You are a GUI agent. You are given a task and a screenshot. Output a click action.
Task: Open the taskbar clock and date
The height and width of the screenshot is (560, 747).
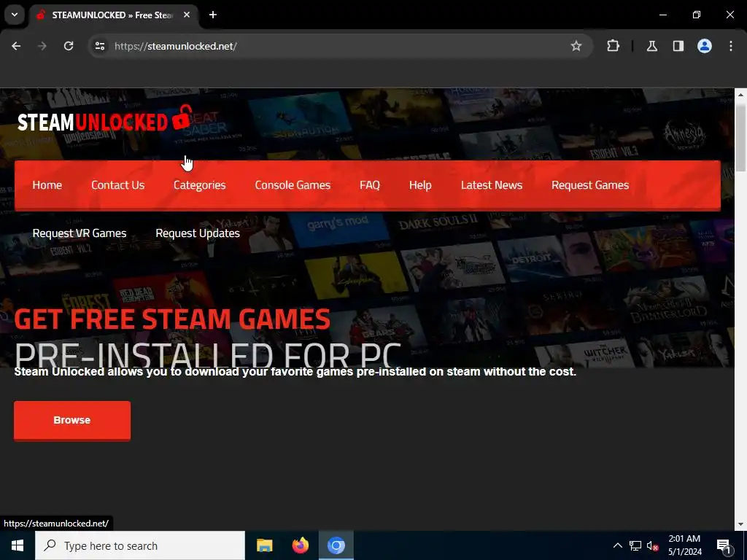[684, 545]
